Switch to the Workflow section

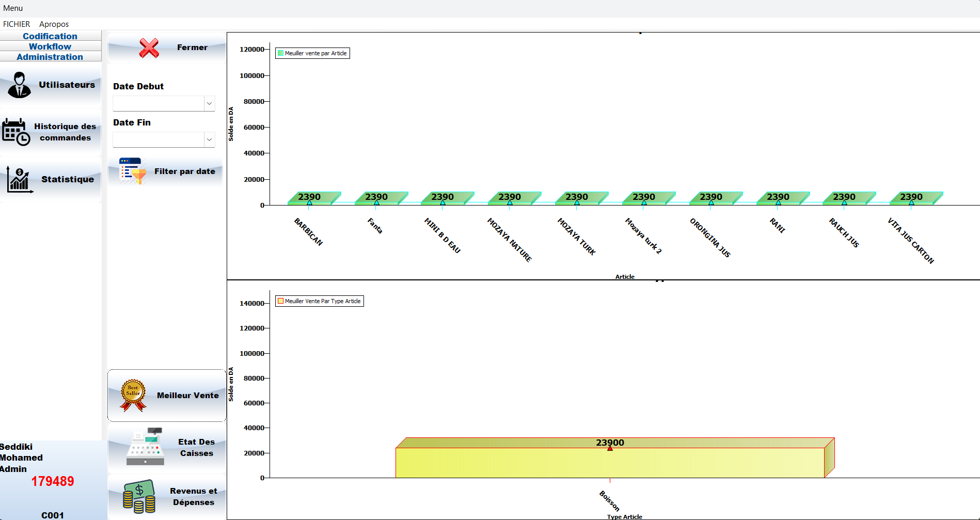tap(50, 46)
